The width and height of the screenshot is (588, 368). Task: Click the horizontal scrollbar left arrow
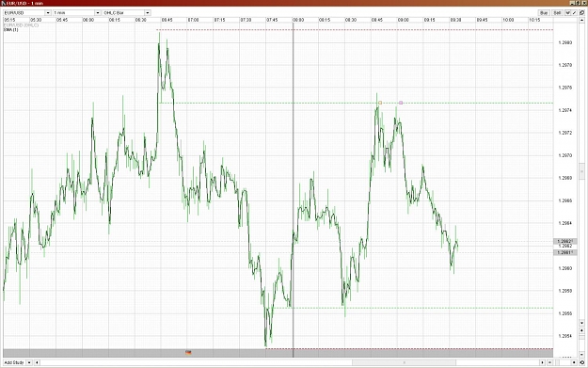[x=37, y=362]
